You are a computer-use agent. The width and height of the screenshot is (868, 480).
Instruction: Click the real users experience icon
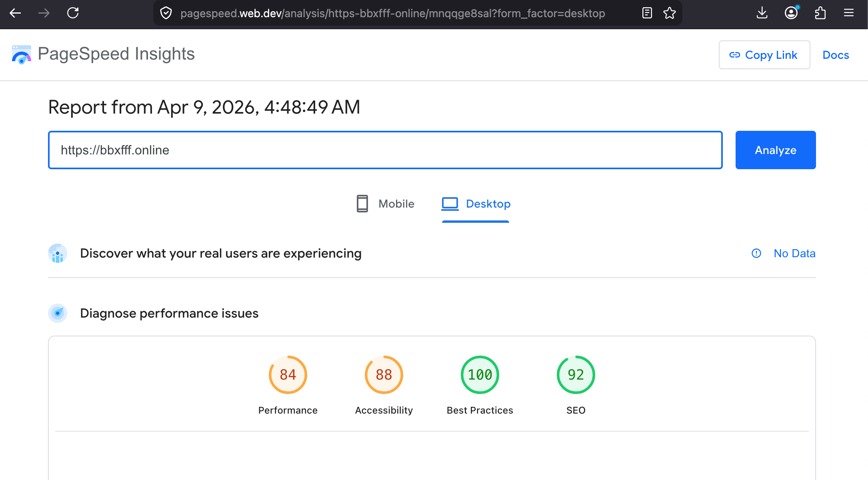coord(58,253)
